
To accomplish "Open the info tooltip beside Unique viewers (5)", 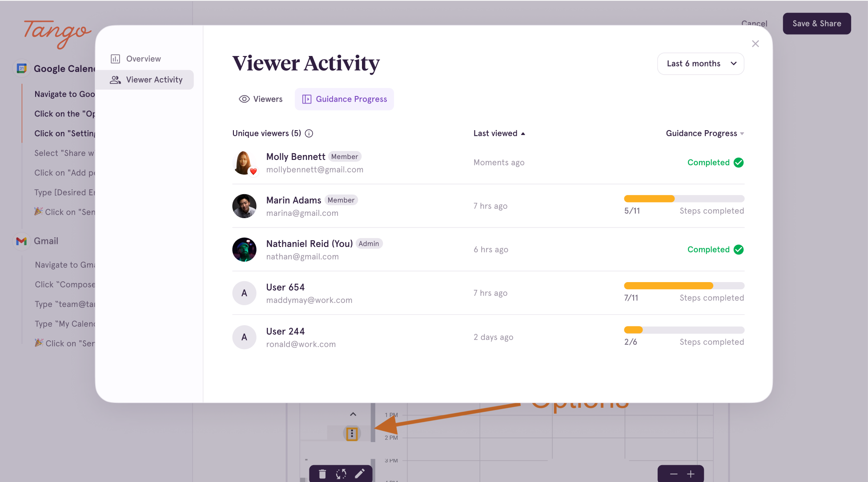I will (309, 133).
